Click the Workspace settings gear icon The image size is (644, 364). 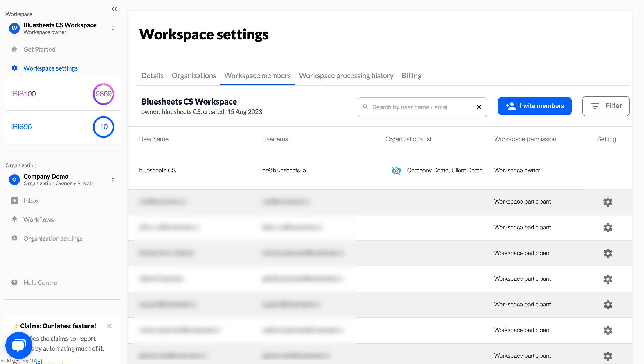click(14, 68)
